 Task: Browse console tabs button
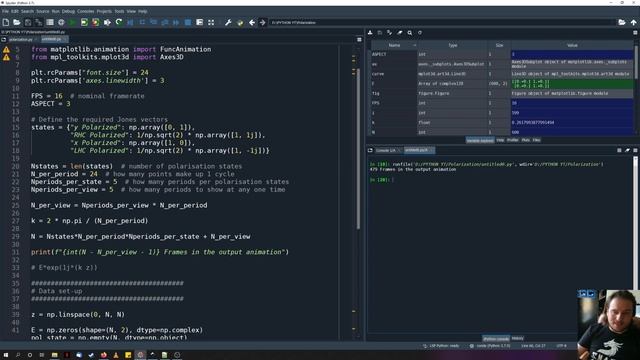tap(370, 150)
